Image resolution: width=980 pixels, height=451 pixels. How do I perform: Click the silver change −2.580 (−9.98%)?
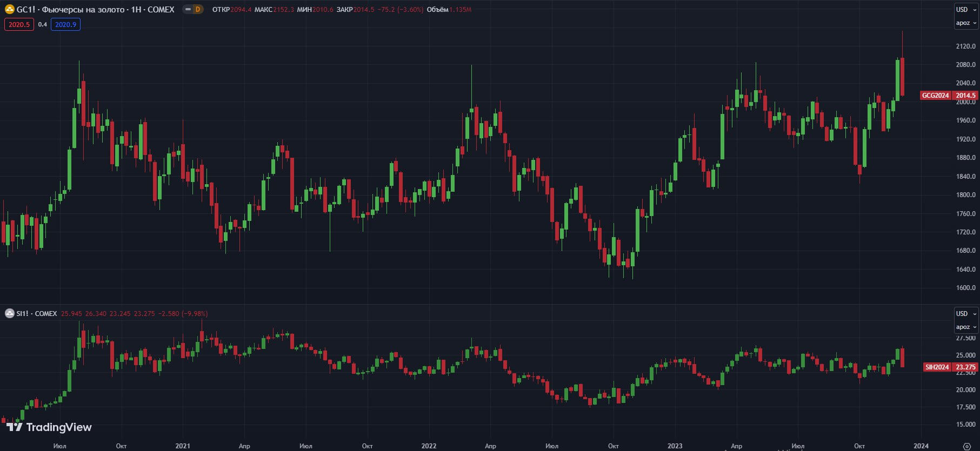pos(183,313)
